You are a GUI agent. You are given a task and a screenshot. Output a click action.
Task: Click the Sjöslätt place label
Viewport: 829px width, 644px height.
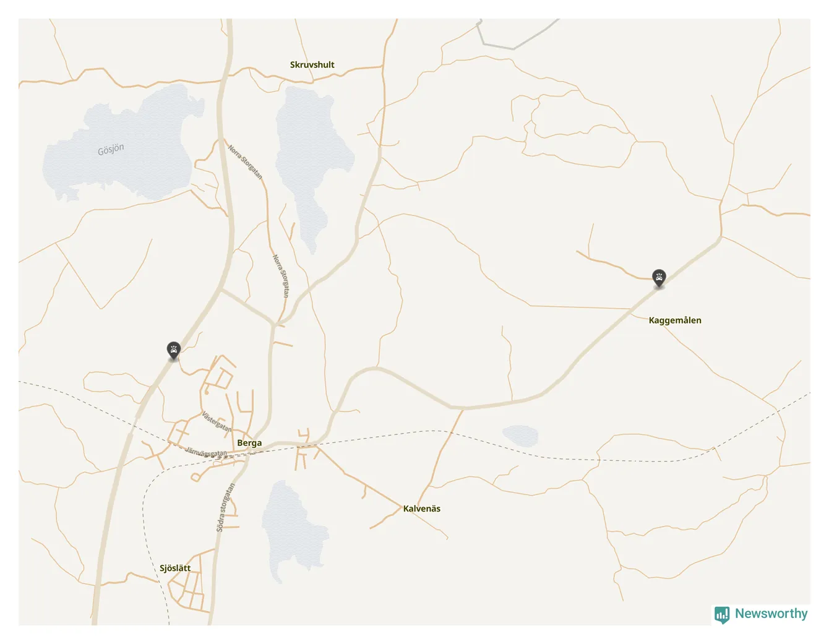(175, 568)
